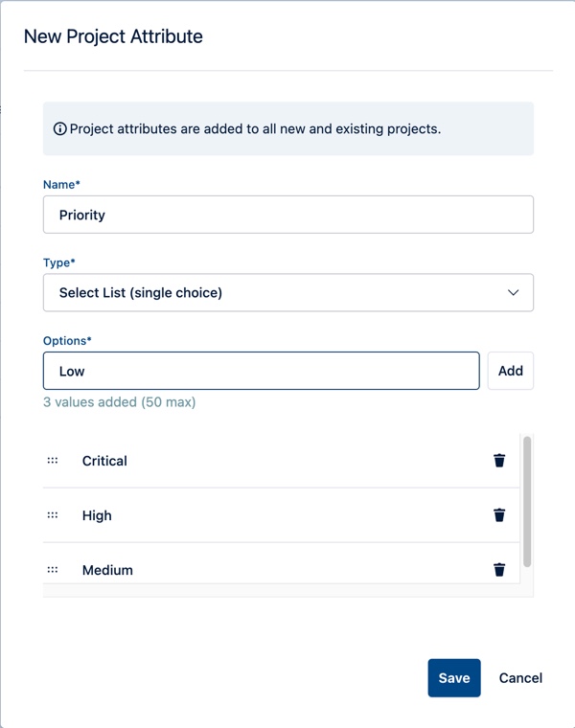Remove the High option via trash icon
Screen dimensions: 575x728
click(499, 515)
